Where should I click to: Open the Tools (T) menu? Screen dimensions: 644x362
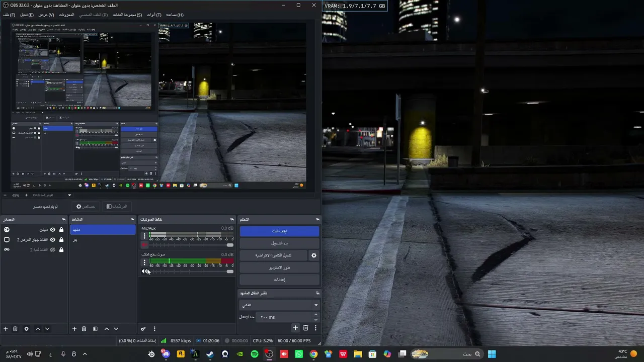coord(154,15)
